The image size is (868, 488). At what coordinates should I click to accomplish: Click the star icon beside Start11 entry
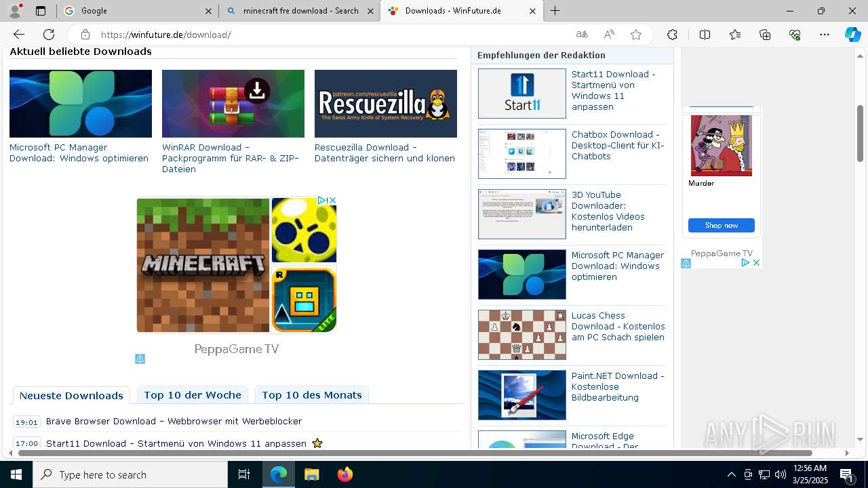[x=317, y=443]
